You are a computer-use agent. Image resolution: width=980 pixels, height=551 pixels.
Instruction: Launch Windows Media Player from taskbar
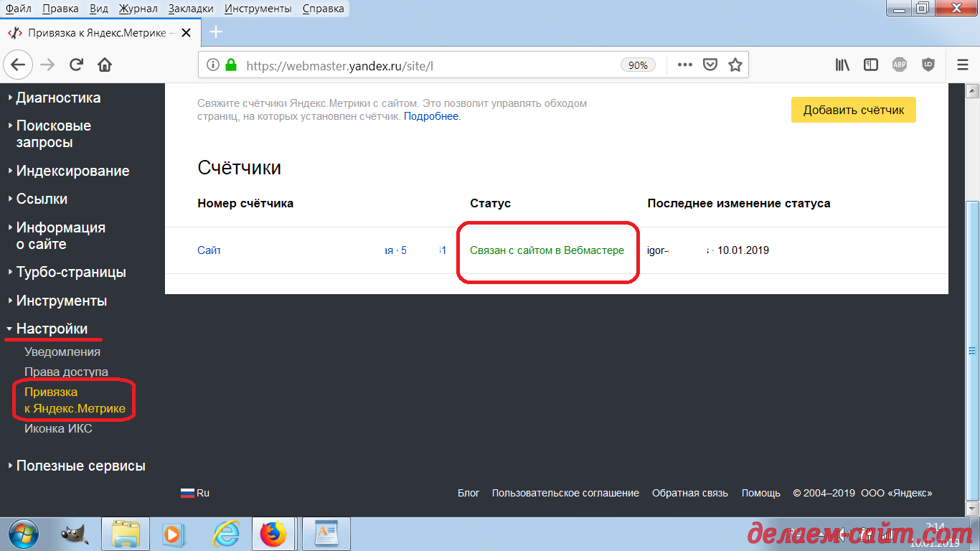tap(172, 534)
